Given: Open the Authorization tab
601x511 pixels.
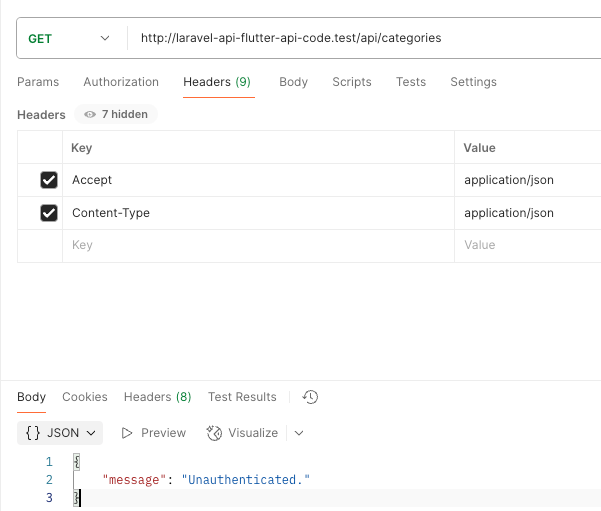Looking at the screenshot, I should (x=121, y=82).
